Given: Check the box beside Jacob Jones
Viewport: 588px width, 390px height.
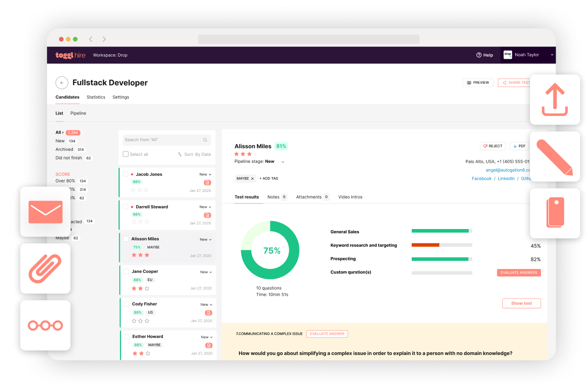Looking at the screenshot, I should (125, 174).
